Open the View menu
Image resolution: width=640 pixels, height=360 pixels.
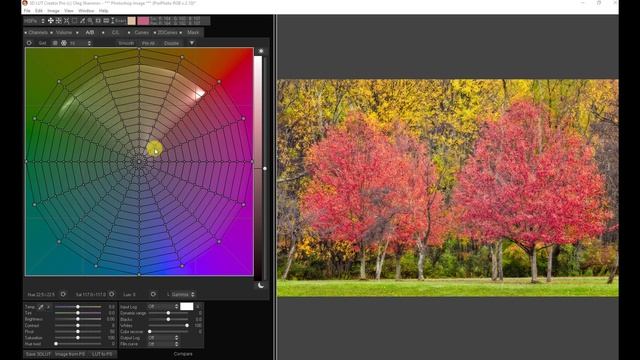(69, 11)
